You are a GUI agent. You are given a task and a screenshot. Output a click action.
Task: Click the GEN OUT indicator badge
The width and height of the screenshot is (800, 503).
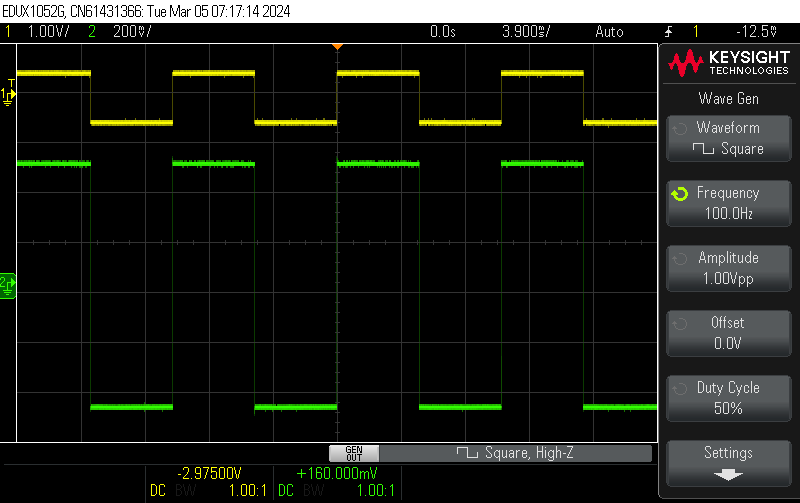tap(354, 453)
